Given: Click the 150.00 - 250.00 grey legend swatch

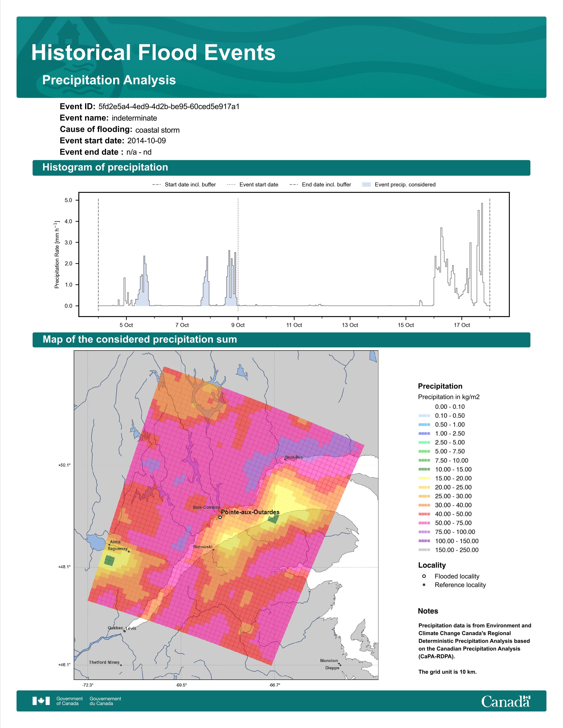Looking at the screenshot, I should click(x=424, y=550).
